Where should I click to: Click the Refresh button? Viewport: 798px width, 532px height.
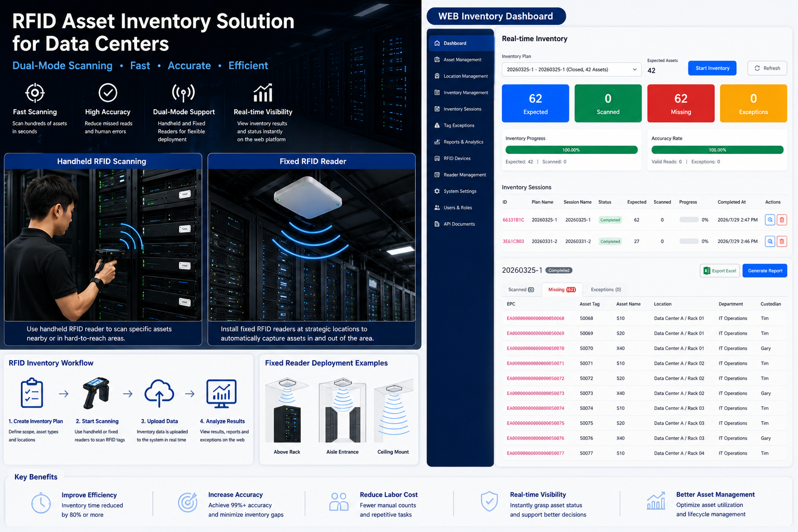(x=767, y=68)
